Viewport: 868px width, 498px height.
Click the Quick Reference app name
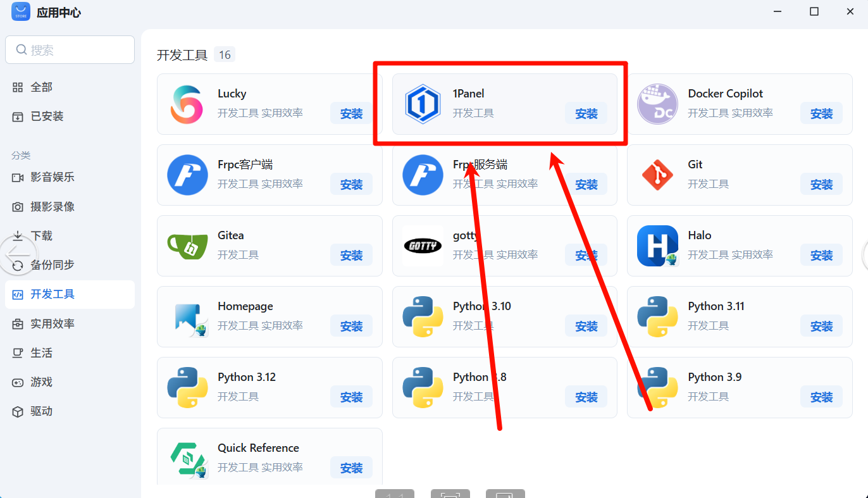258,448
